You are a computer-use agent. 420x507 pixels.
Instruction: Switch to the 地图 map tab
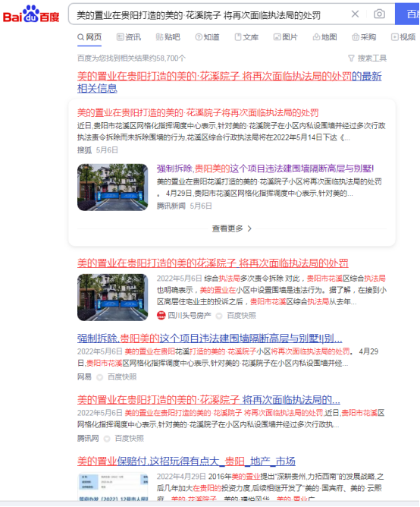(x=324, y=37)
